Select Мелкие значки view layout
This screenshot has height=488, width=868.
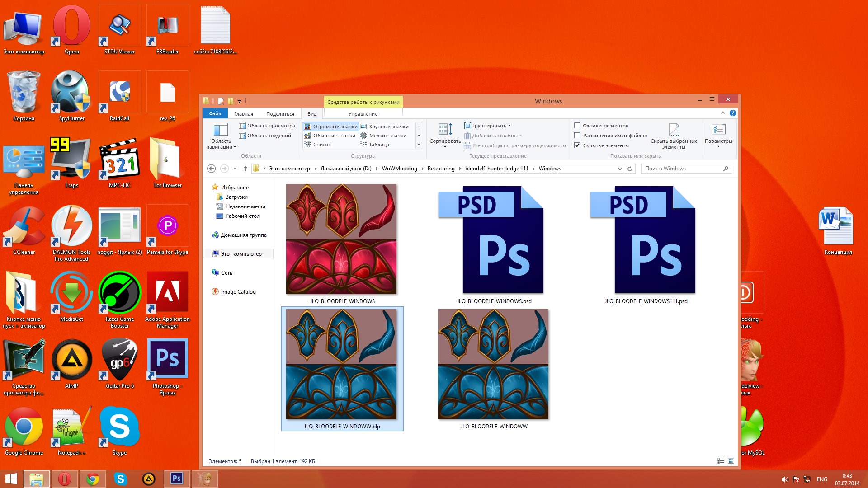(x=383, y=136)
